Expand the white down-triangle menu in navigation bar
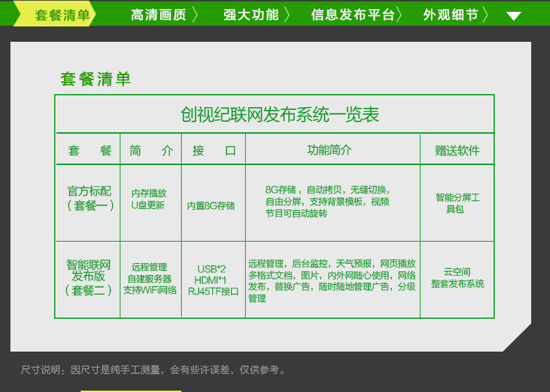The height and width of the screenshot is (392, 550). [x=514, y=16]
